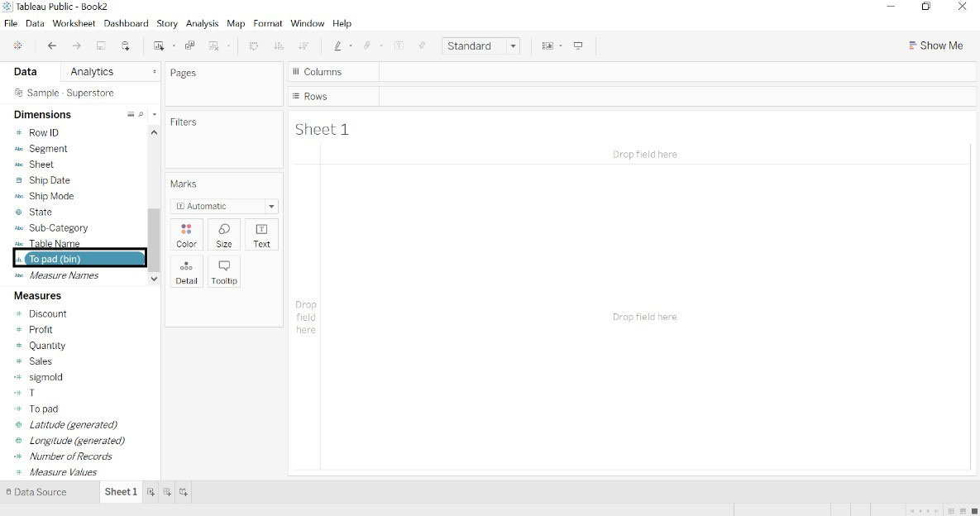The height and width of the screenshot is (516, 980).
Task: Click the Detail mark card
Action: click(x=186, y=272)
